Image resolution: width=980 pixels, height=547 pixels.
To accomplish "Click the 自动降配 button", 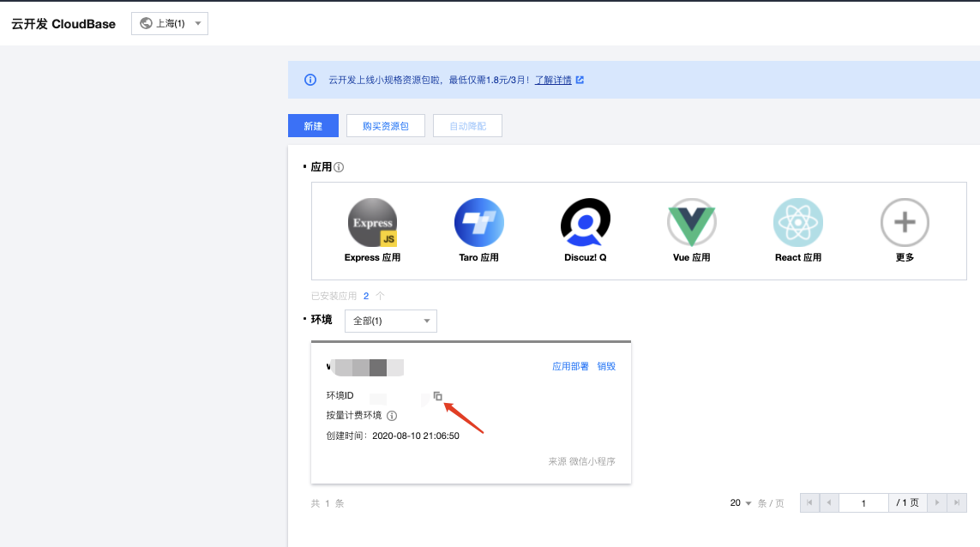I will pos(467,126).
